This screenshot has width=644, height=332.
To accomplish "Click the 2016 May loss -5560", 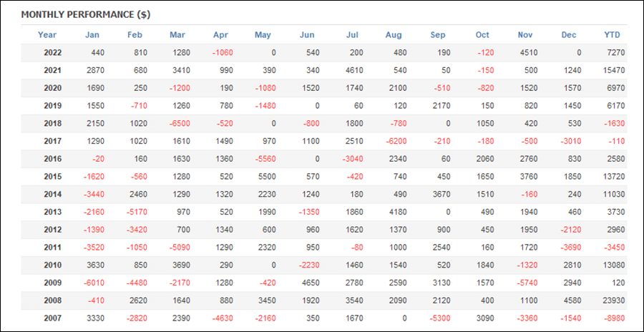I will click(x=266, y=159).
